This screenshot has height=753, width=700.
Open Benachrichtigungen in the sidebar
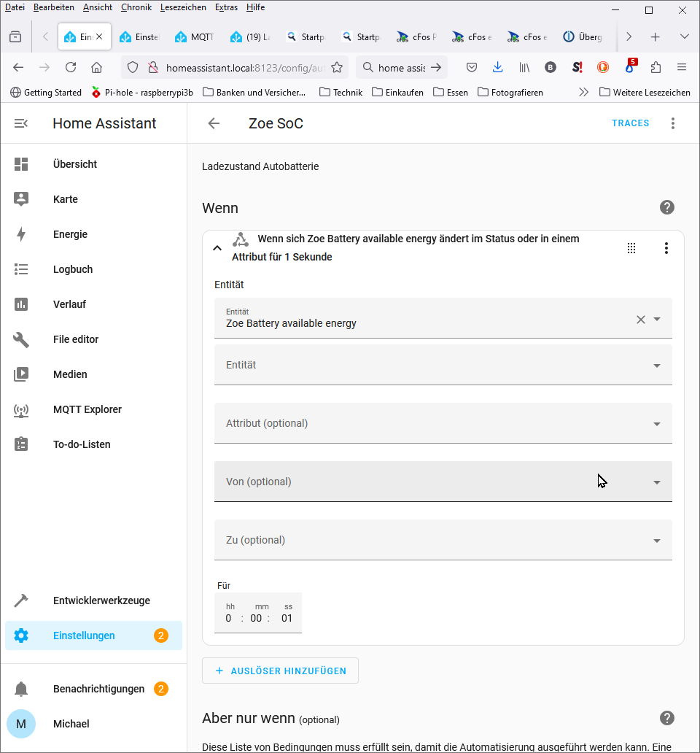coord(98,689)
